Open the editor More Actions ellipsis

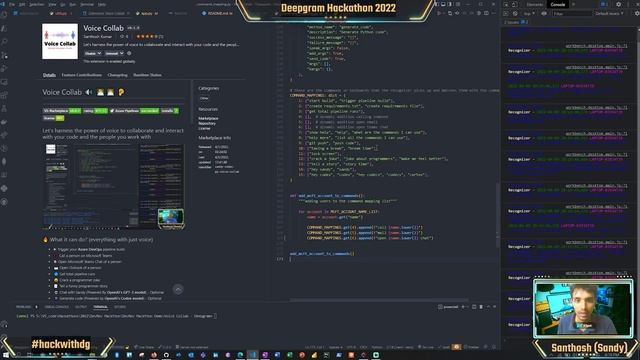(x=493, y=13)
